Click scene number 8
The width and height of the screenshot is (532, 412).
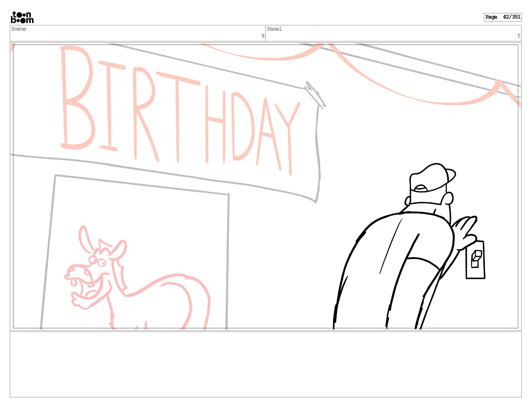[x=263, y=36]
